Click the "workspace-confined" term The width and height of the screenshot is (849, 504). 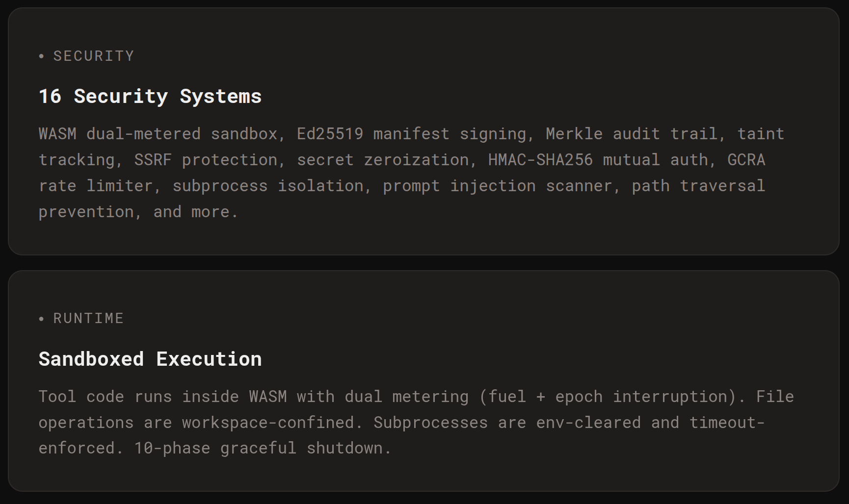tap(268, 422)
